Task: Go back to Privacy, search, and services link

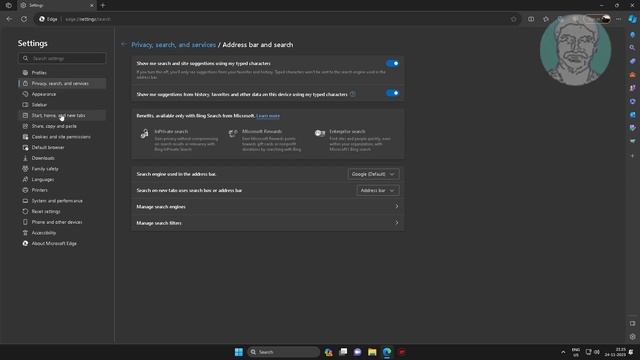Action: click(x=173, y=44)
